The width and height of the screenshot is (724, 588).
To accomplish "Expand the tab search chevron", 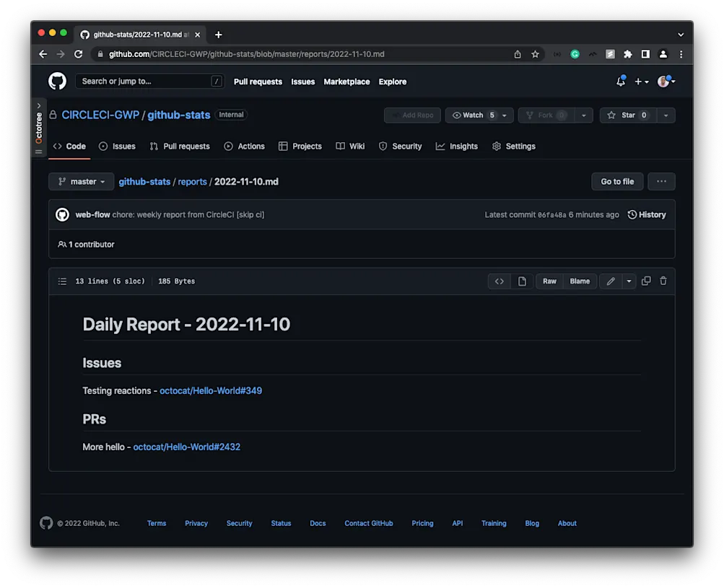I will coord(681,35).
